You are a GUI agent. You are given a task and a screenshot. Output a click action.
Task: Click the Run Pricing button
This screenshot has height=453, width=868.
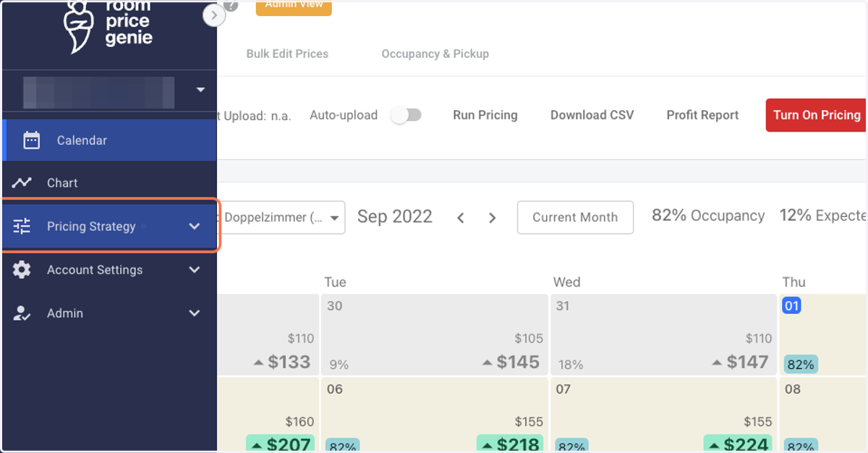click(x=485, y=115)
